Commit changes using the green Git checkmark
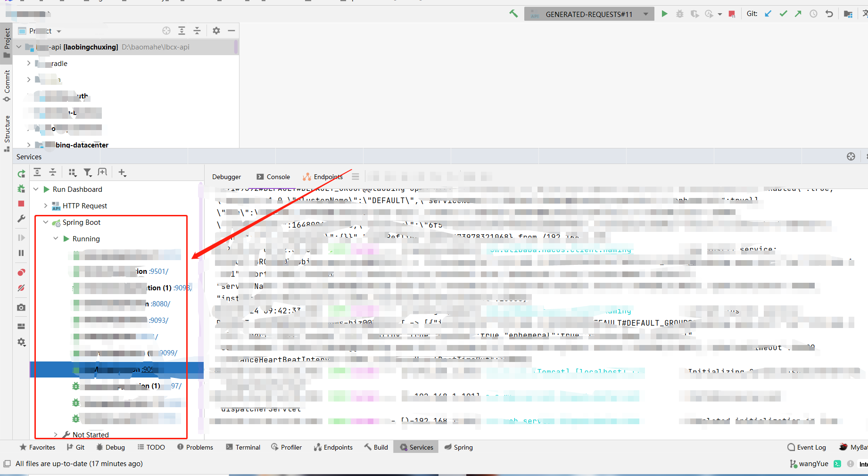The image size is (868, 476). coord(783,14)
